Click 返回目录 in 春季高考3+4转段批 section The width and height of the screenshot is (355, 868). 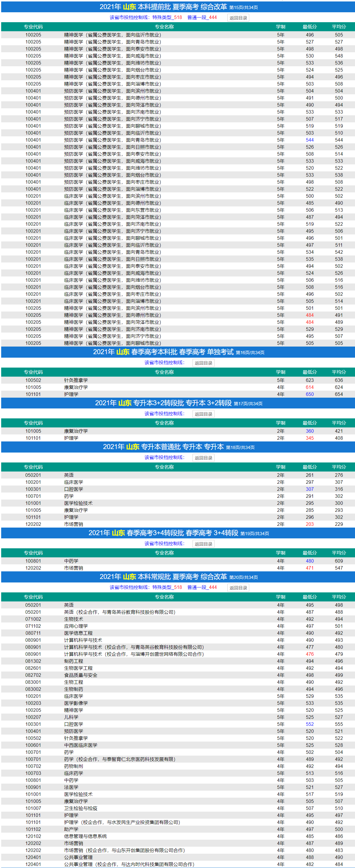[x=203, y=544]
